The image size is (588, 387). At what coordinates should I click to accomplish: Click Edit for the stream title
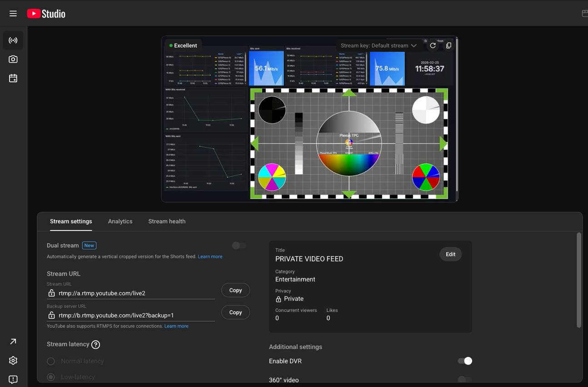450,254
